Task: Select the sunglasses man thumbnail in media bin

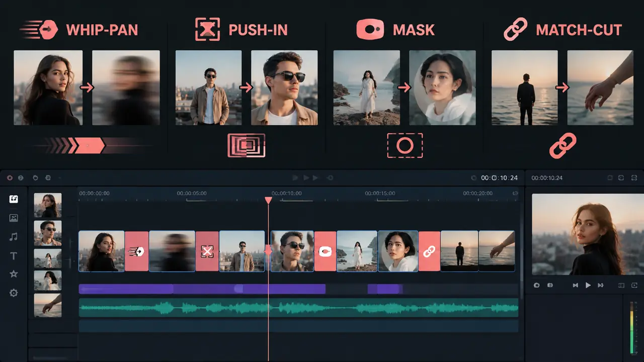Action: tap(48, 233)
